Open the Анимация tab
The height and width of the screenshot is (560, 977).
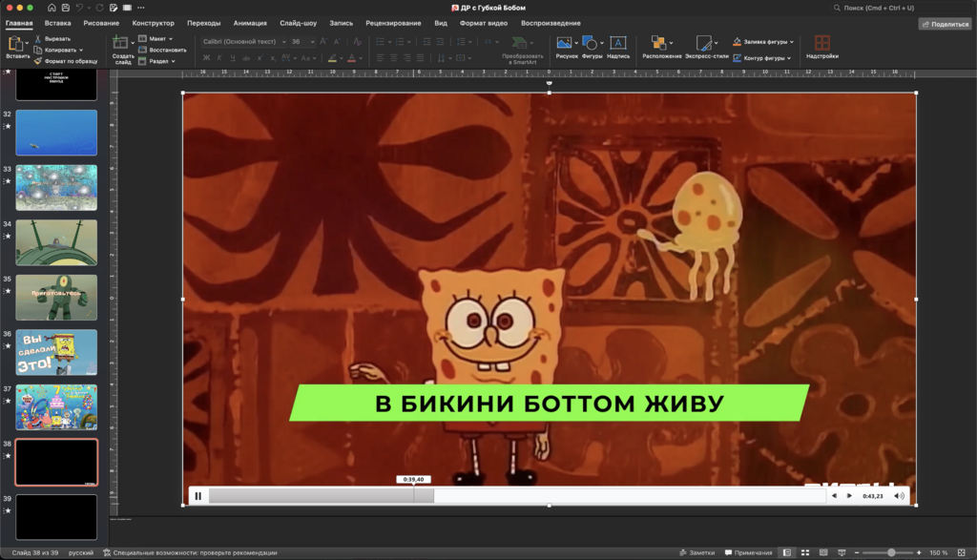(250, 23)
